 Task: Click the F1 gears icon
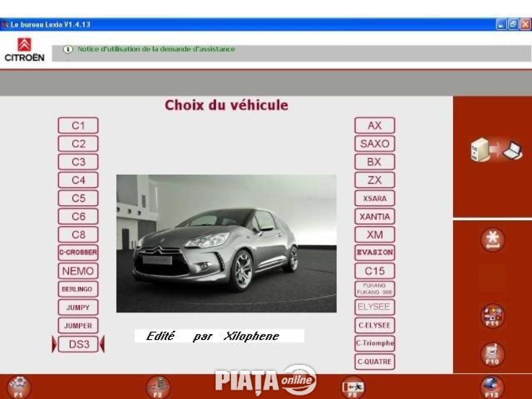(x=19, y=387)
